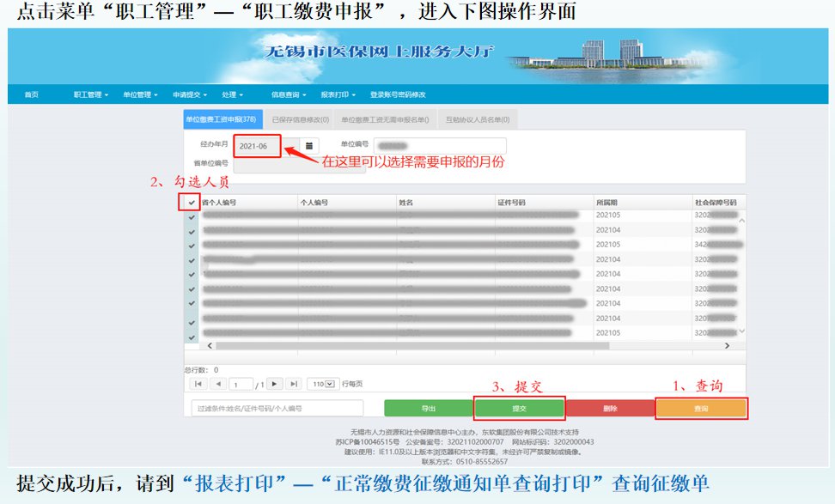Expand the 职工管理 menu
Viewport: 835px width, 504px height.
pyautogui.click(x=90, y=94)
